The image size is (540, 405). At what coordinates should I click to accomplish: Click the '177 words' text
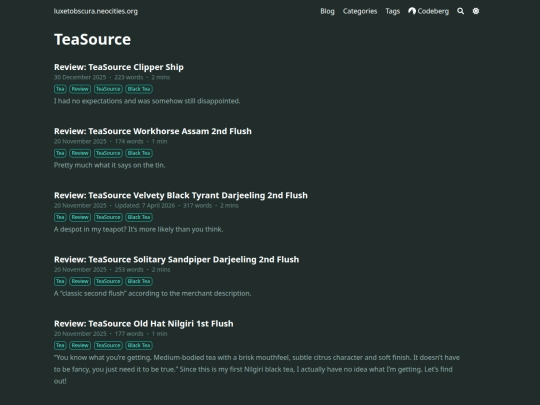click(x=129, y=334)
